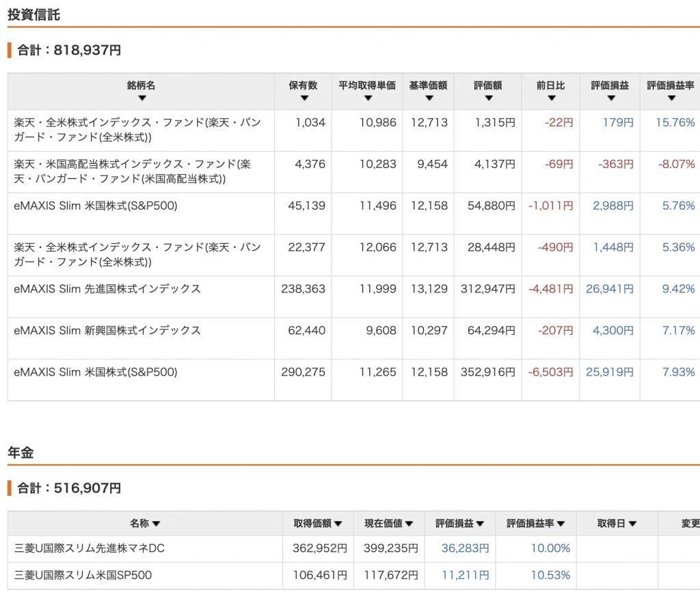Click holdings value 62,440
Image resolution: width=700 pixels, height=606 pixels.
[307, 330]
